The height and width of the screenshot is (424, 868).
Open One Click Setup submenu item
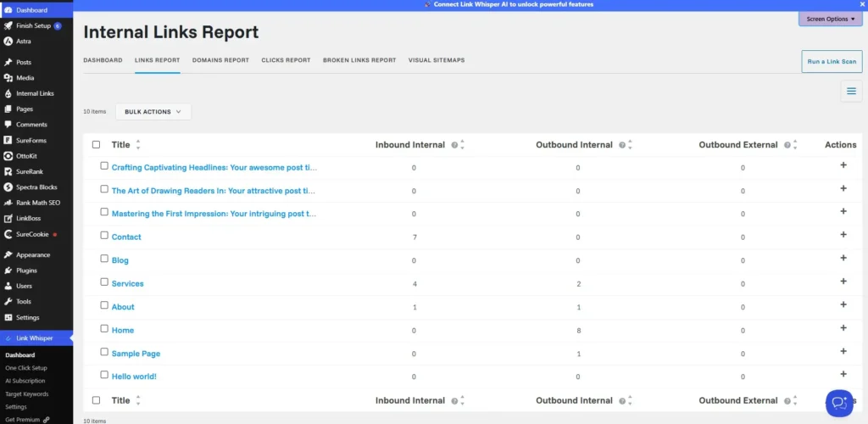(x=26, y=368)
